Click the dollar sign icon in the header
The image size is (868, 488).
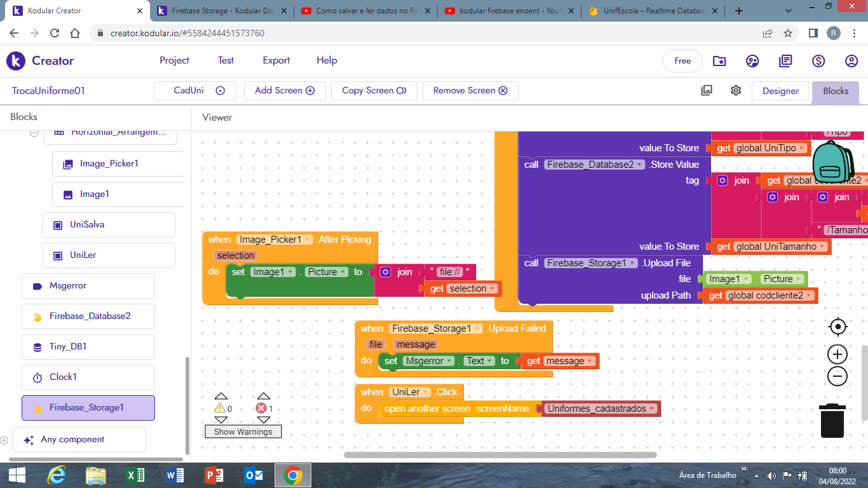click(x=818, y=61)
